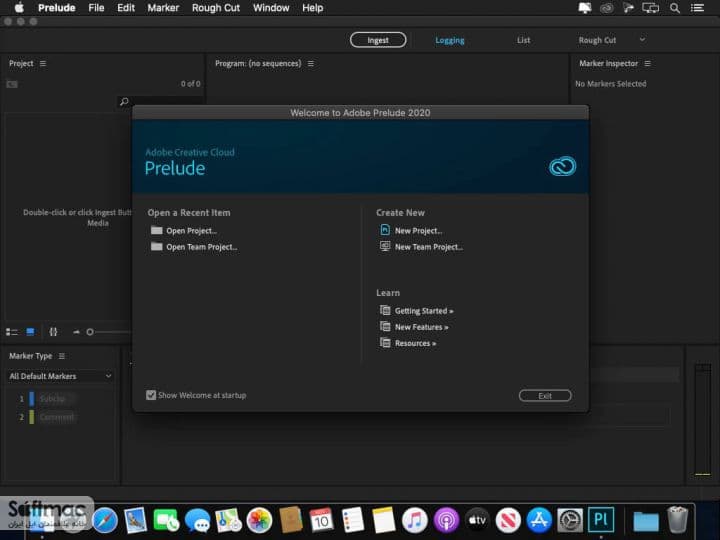This screenshot has height=540, width=720.
Task: Open the Marker Inspector panel menu
Action: (x=647, y=63)
